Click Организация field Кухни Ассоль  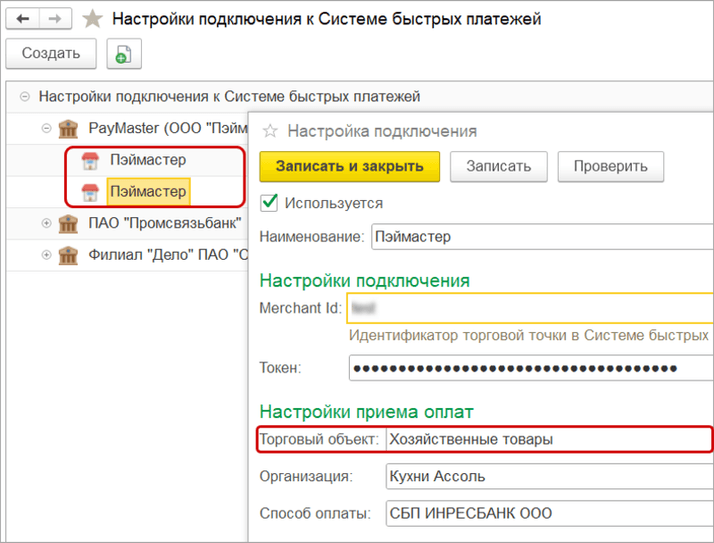click(550, 476)
